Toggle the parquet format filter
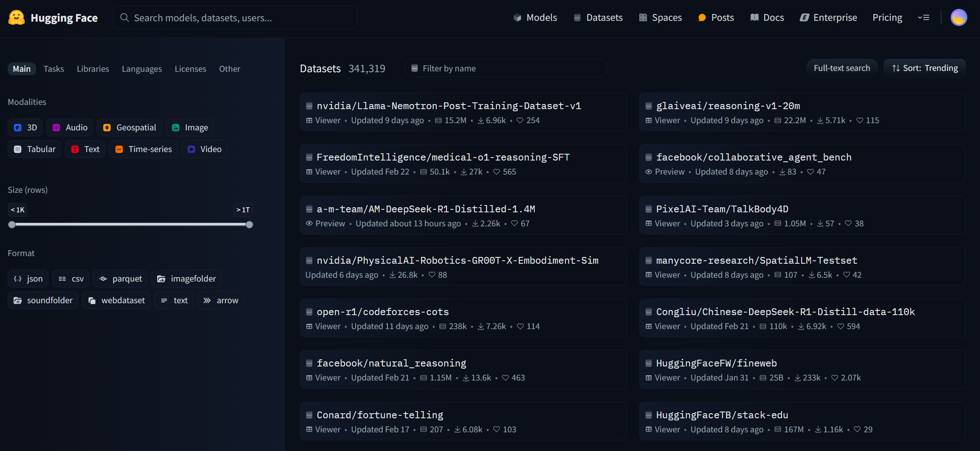Screen dimensions: 980x451 click(x=120, y=279)
